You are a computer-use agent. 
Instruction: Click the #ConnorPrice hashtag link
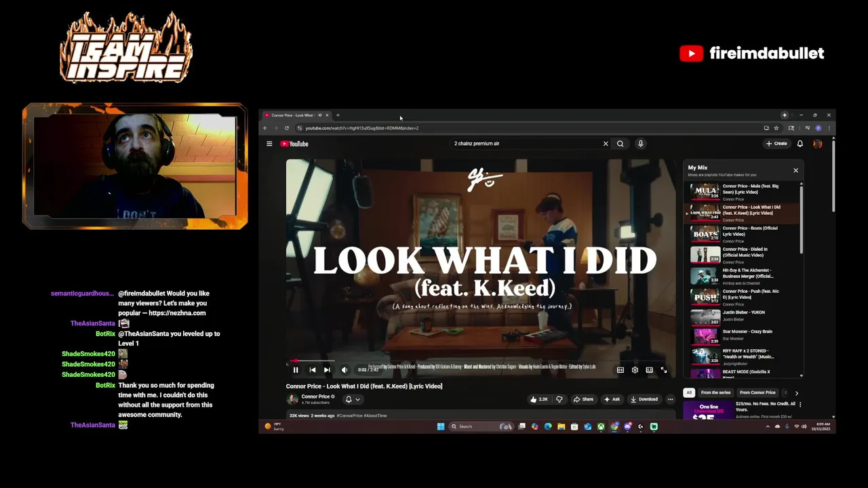point(349,415)
